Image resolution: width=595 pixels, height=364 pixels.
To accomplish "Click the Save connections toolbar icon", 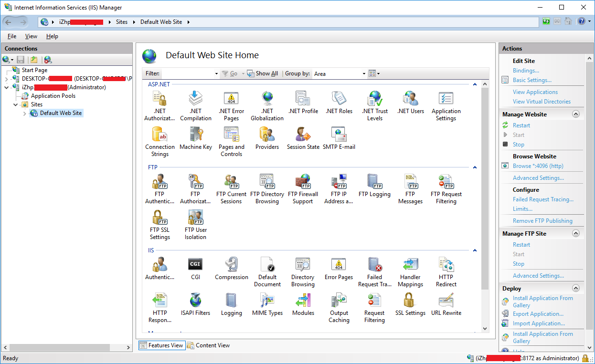I will 21,60.
